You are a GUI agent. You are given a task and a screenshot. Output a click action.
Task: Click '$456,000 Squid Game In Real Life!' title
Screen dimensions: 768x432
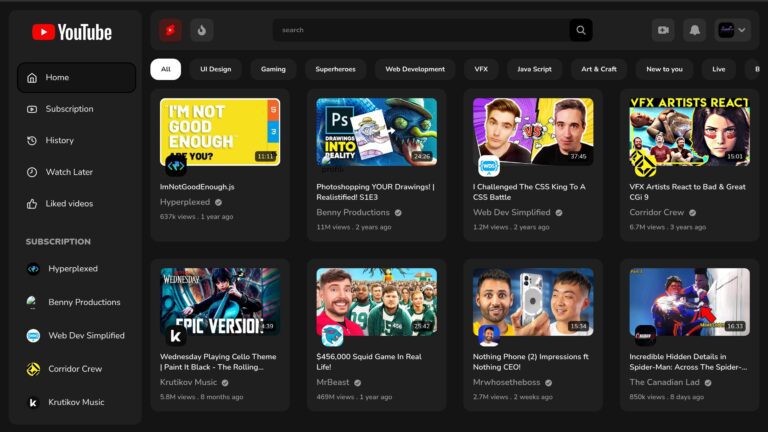click(369, 362)
